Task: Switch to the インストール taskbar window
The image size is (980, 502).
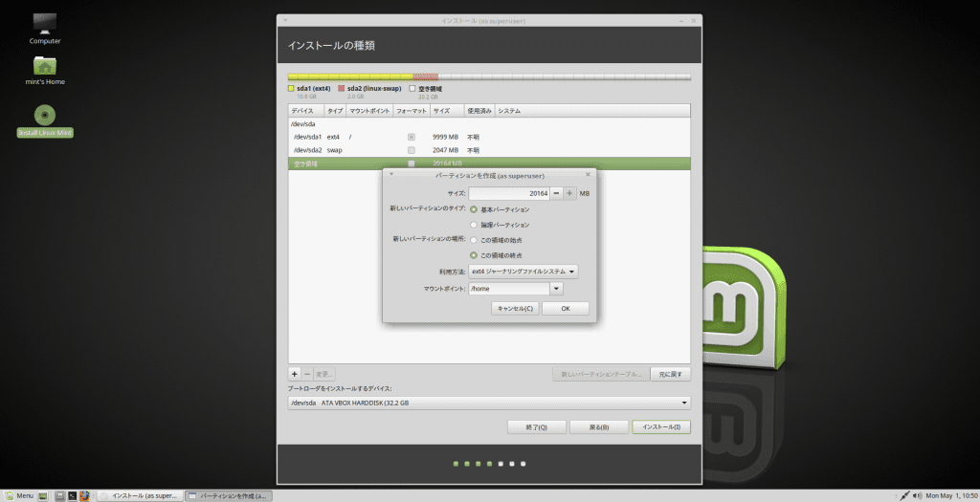Action: (x=140, y=495)
